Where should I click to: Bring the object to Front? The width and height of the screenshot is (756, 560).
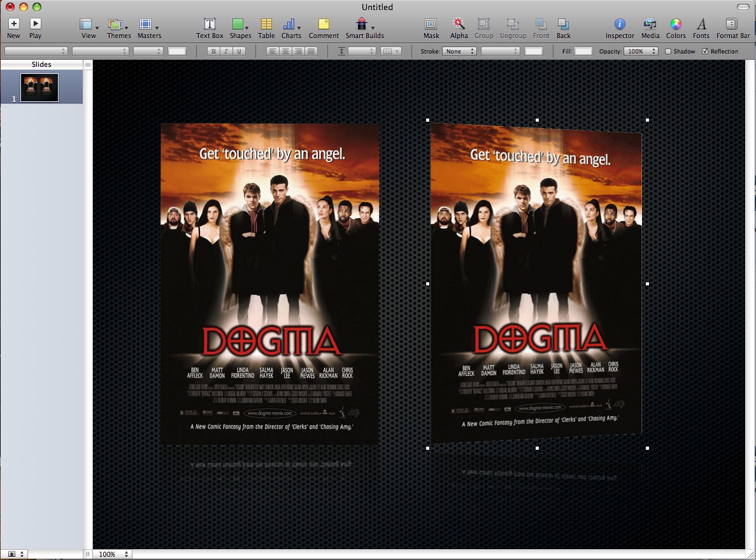pyautogui.click(x=541, y=29)
